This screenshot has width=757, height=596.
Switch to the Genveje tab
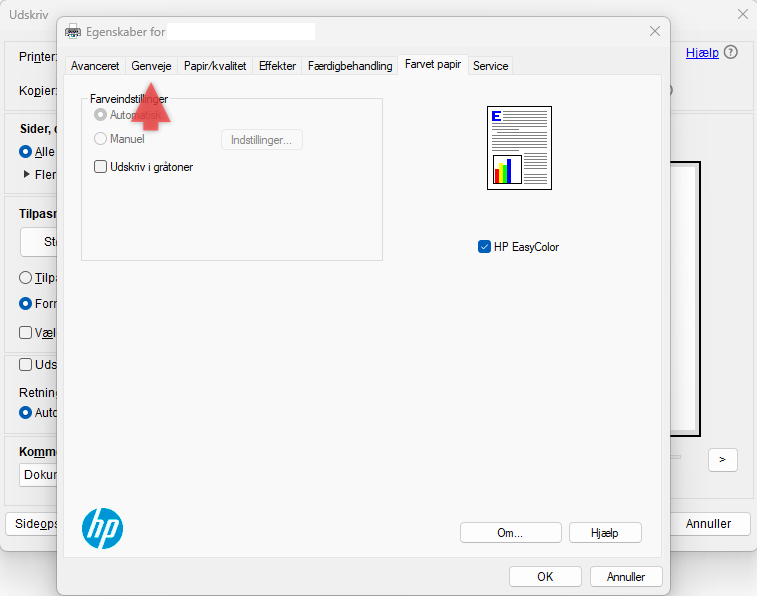point(152,66)
